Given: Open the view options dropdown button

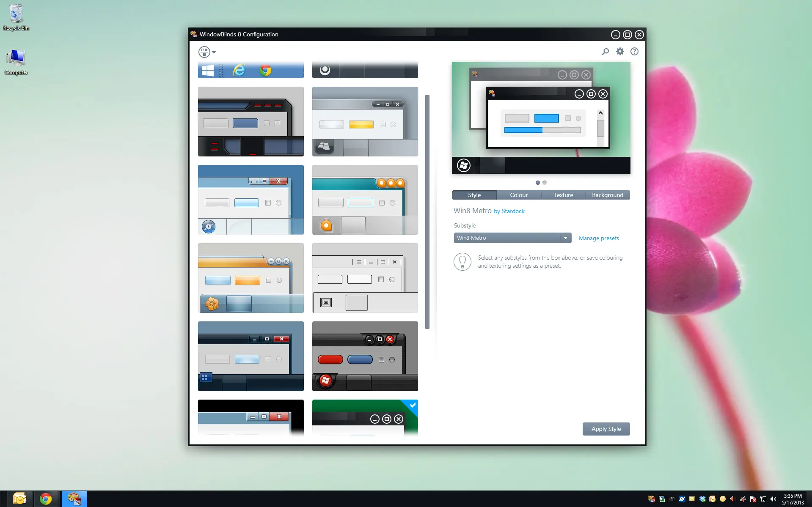Looking at the screenshot, I should 207,52.
